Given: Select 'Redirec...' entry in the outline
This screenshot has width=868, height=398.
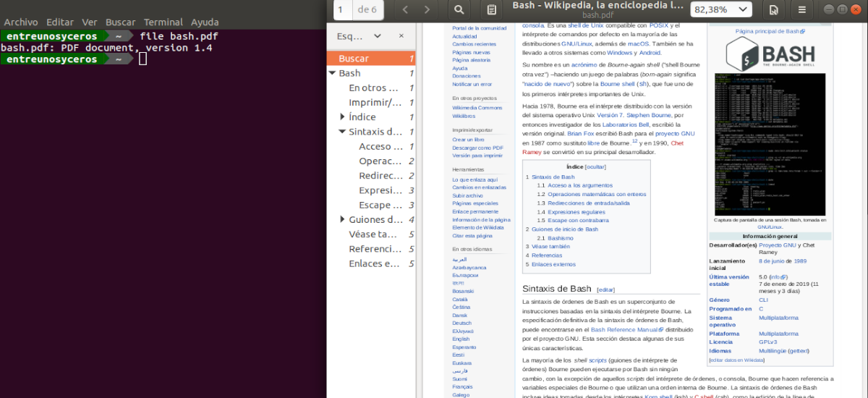Looking at the screenshot, I should [381, 176].
